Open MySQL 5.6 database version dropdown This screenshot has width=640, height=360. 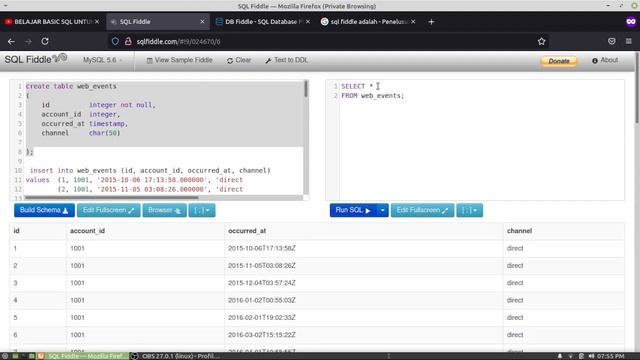coord(102,60)
